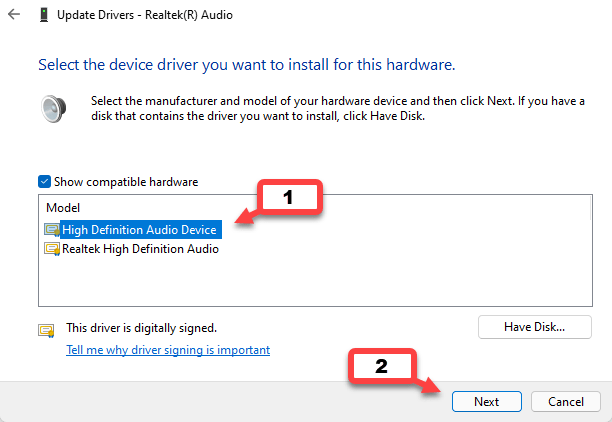Image resolution: width=612 pixels, height=422 pixels.
Task: Click the 'Select the device driver' heading
Action: pos(247,65)
